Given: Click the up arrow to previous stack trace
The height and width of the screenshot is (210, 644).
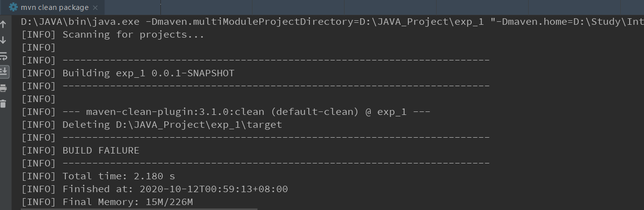Looking at the screenshot, I should tap(3, 24).
